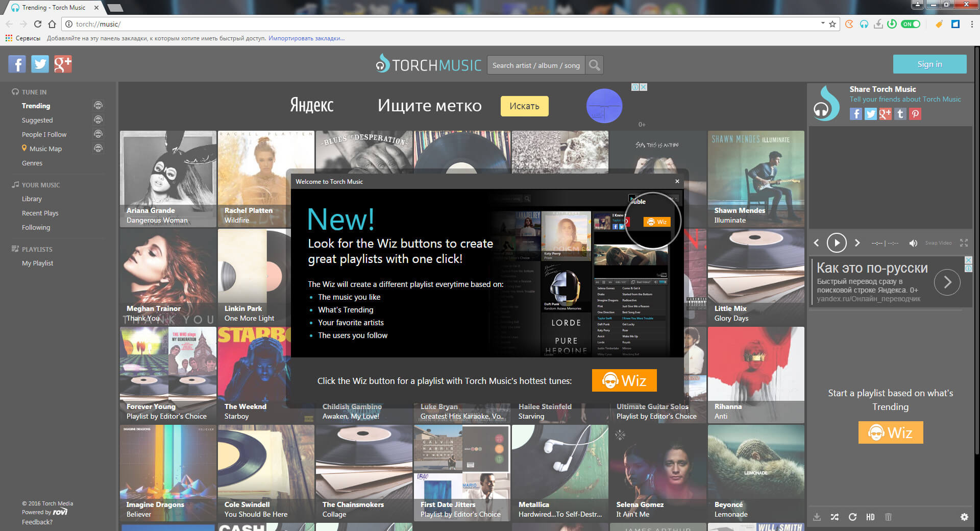The image size is (980, 531).
Task: Click the Twitter icon in the page header
Action: [x=40, y=64]
